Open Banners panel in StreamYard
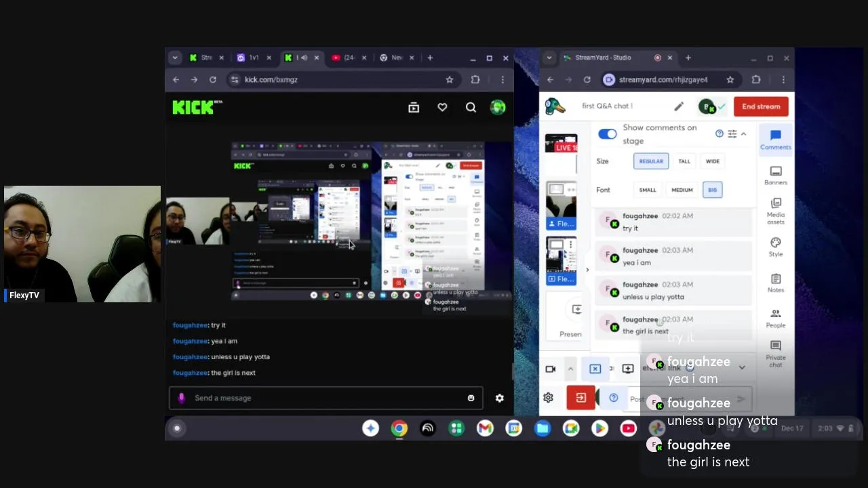 click(776, 176)
